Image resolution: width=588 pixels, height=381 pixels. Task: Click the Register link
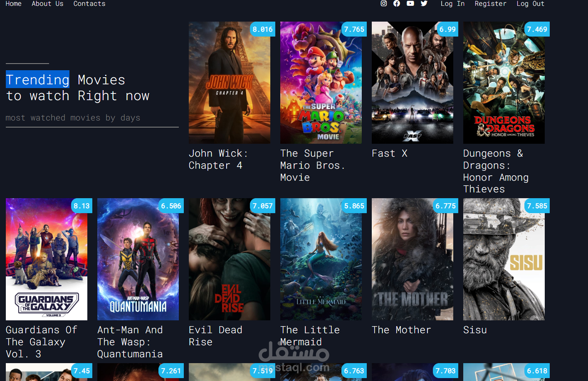click(491, 4)
